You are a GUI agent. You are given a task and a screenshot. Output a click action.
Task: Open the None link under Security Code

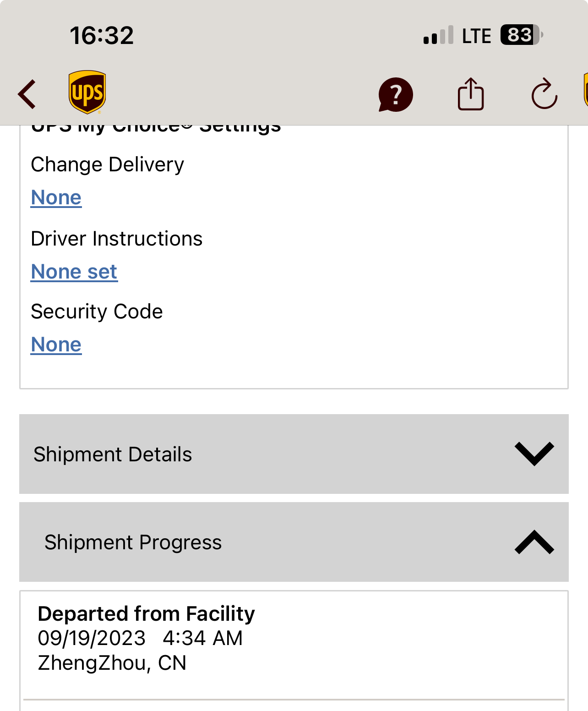[x=56, y=345]
